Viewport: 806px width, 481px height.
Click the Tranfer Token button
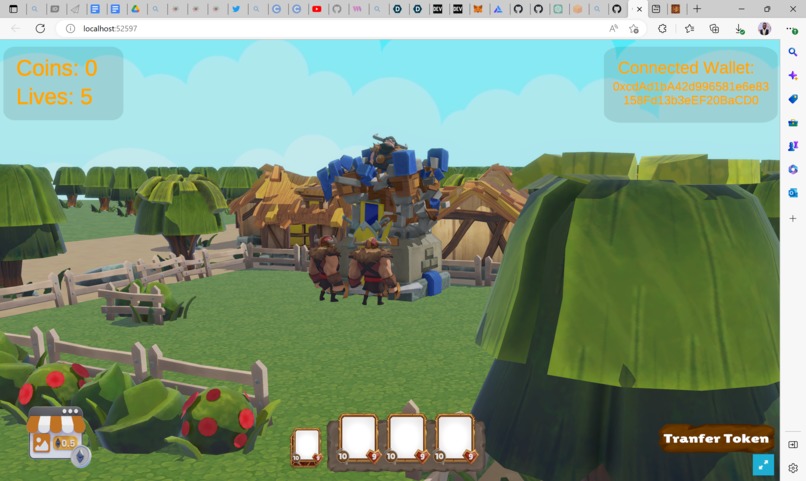coord(717,438)
